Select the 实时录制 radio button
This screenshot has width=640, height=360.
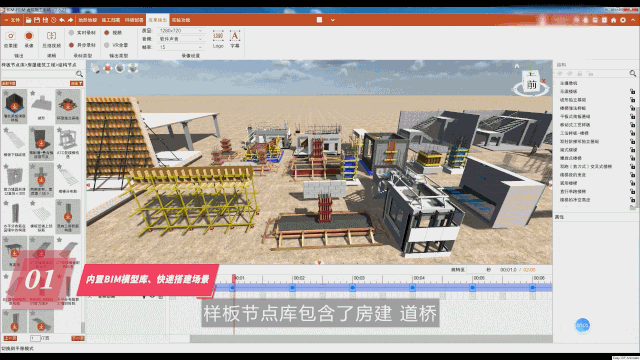71,33
